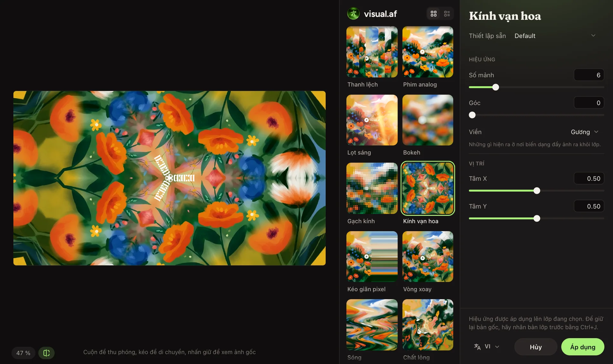
Task: Click the Hủy cancel button
Action: [x=535, y=347]
